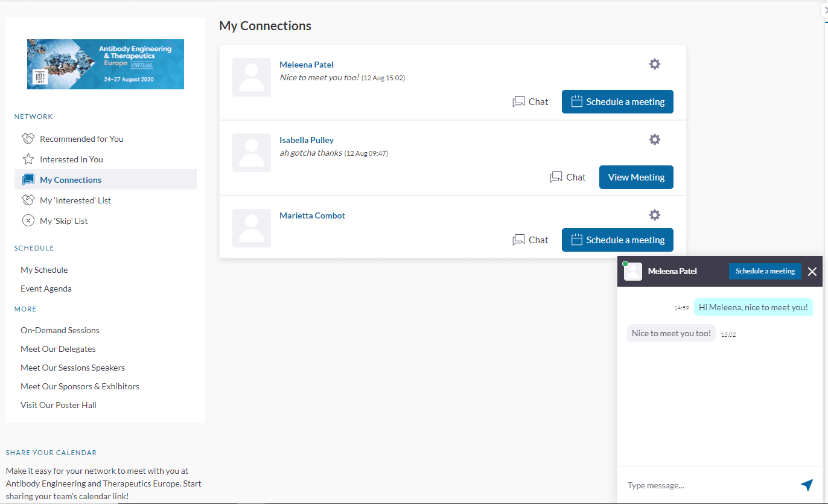Open chat with Isabella Pulley
The width and height of the screenshot is (828, 504).
pos(568,177)
